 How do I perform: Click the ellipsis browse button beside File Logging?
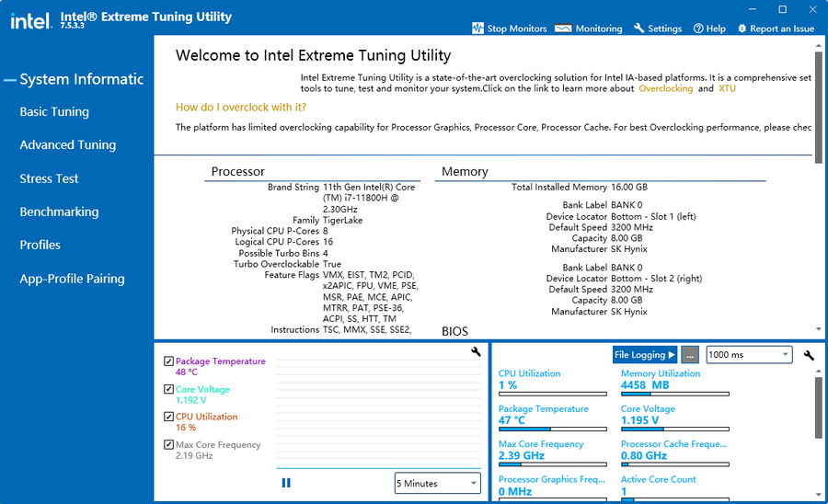pyautogui.click(x=691, y=355)
